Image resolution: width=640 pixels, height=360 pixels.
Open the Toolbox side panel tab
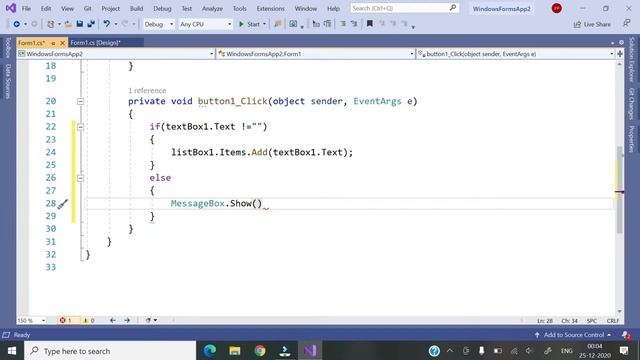pos(8,47)
